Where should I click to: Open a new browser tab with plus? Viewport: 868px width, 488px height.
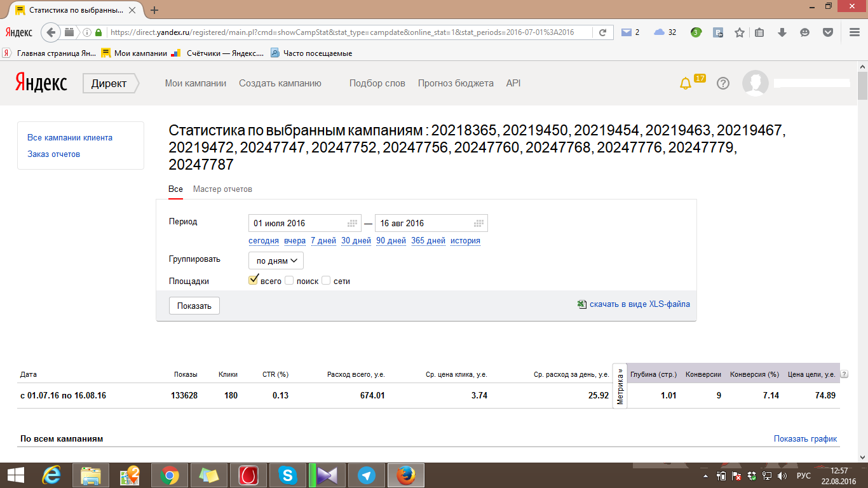(154, 10)
